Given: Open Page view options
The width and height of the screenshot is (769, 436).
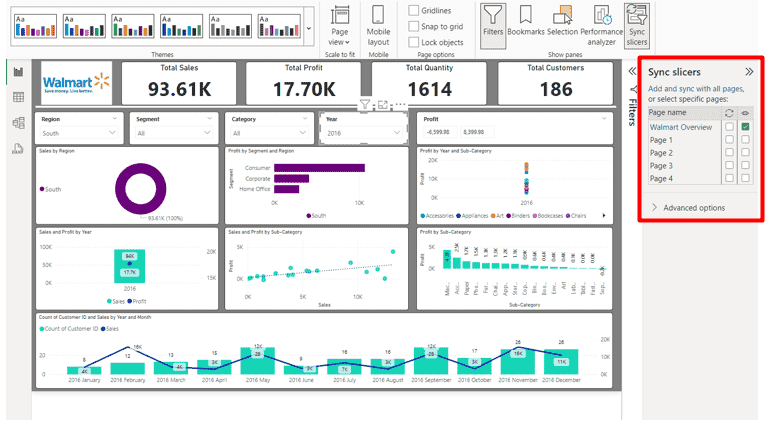Looking at the screenshot, I should coord(339,26).
